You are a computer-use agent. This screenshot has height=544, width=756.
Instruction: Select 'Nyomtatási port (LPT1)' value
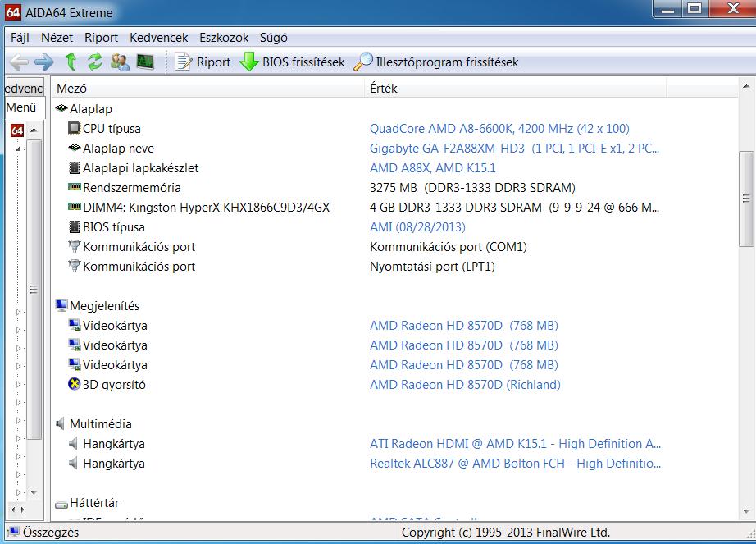coord(432,266)
